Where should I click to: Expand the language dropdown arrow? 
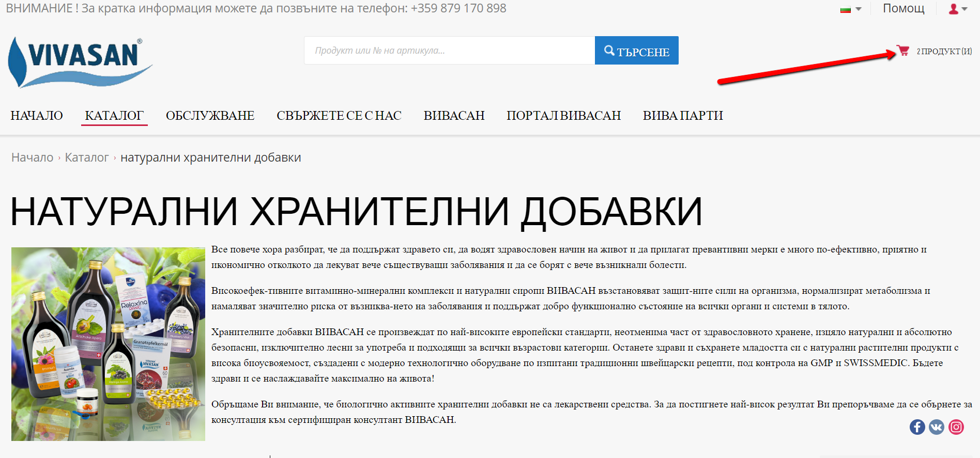859,9
